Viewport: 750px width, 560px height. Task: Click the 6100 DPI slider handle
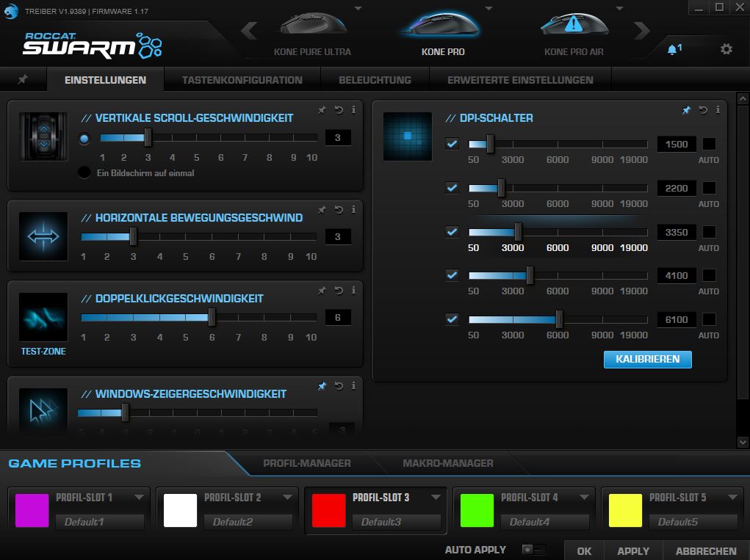click(x=559, y=319)
